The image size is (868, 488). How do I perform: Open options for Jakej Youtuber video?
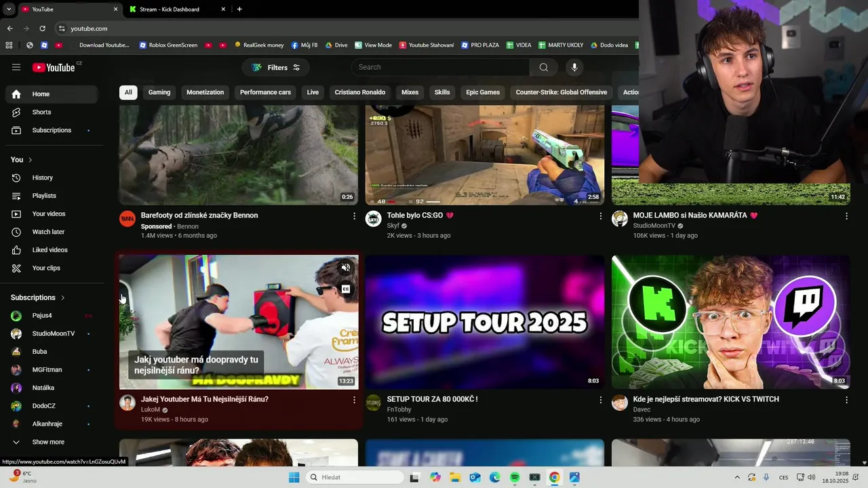tap(354, 400)
